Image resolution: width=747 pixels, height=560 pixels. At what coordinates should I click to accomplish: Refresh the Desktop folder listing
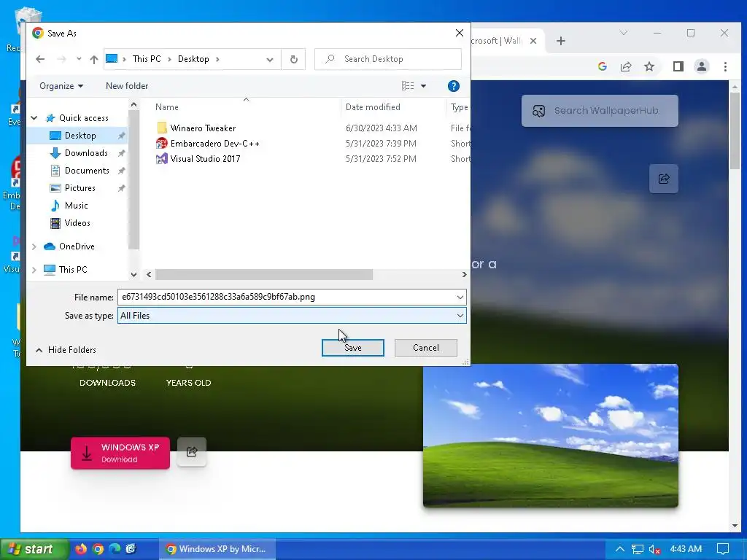pyautogui.click(x=293, y=59)
